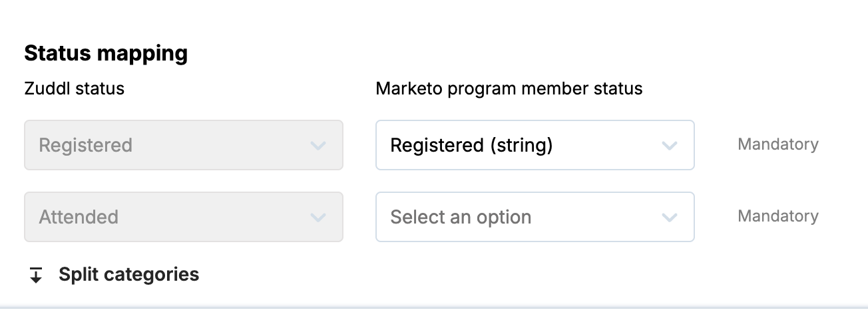
Task: Click the disabled Zuddl Attended dropdown
Action: (x=183, y=217)
